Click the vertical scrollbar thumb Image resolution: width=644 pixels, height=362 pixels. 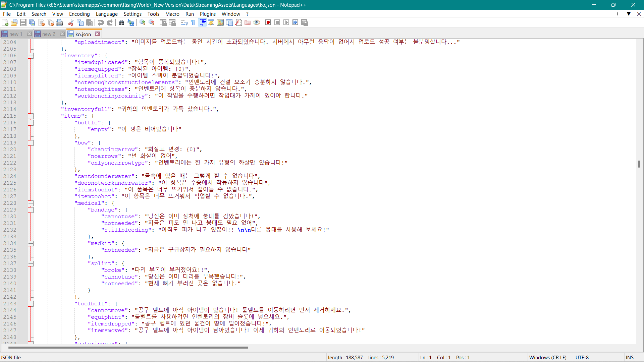point(639,164)
